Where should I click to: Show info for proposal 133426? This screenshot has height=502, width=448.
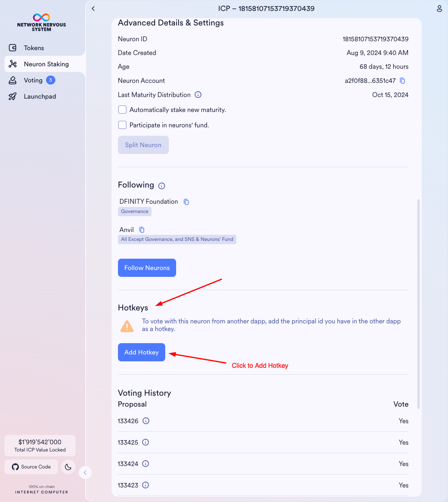146,421
